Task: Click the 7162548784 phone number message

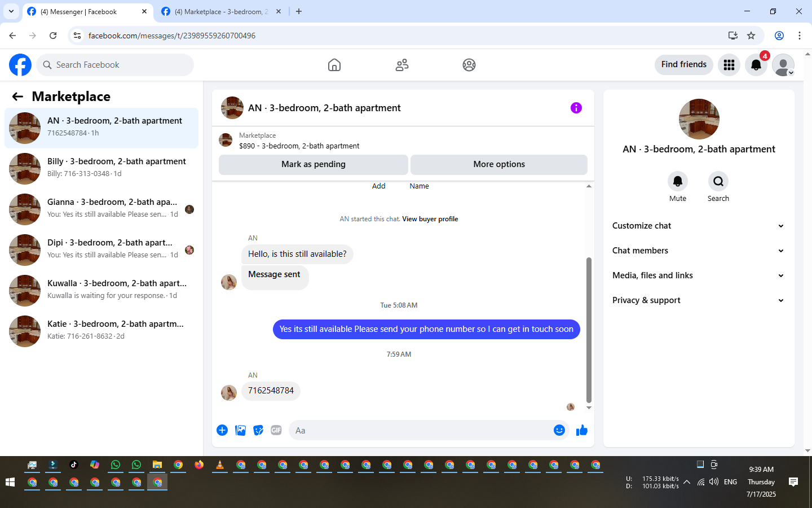Action: 271,391
